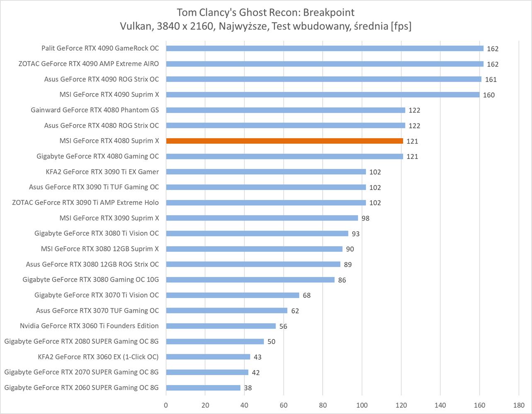Click the bar for Gigabyte RTX 3070 Ti Vision OC
Viewport: 532px width, 414px height.
point(233,295)
